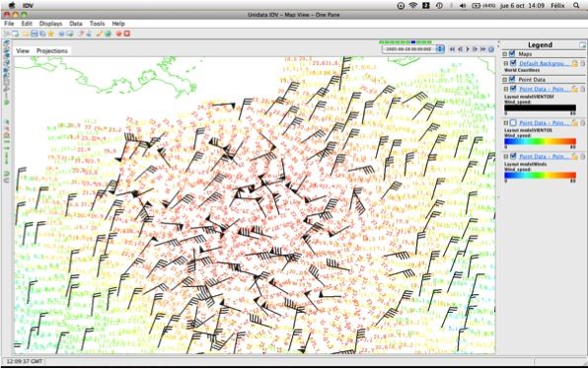Click the yellow star favorites toolbar icon
The width and height of the screenshot is (588, 369).
51,34
